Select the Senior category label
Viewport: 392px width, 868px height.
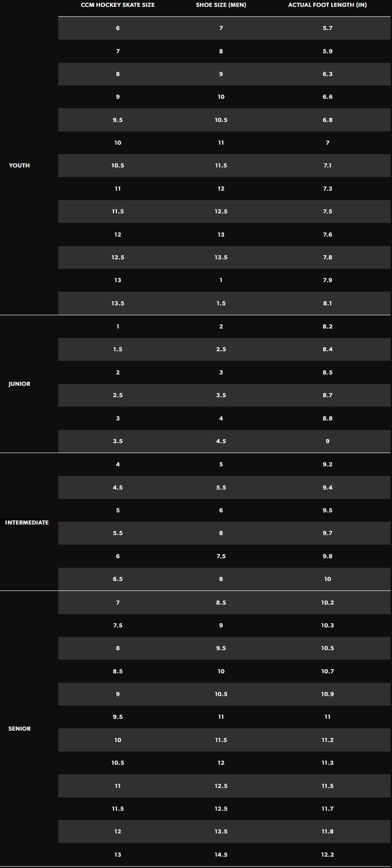20,729
